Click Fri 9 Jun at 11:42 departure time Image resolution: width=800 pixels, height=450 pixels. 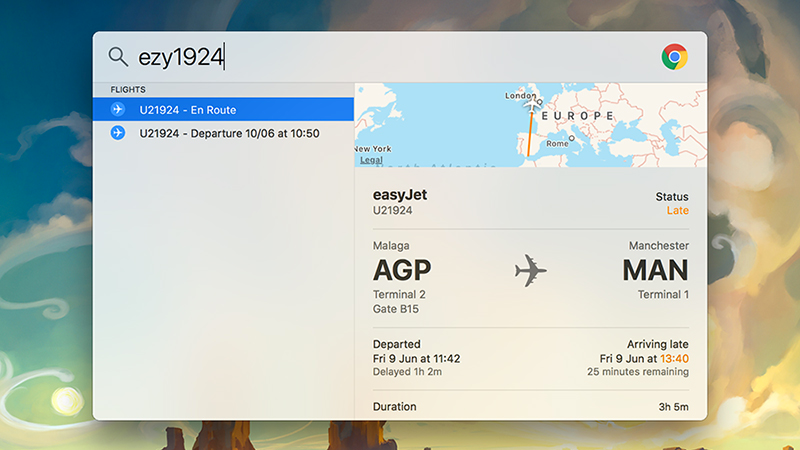416,359
